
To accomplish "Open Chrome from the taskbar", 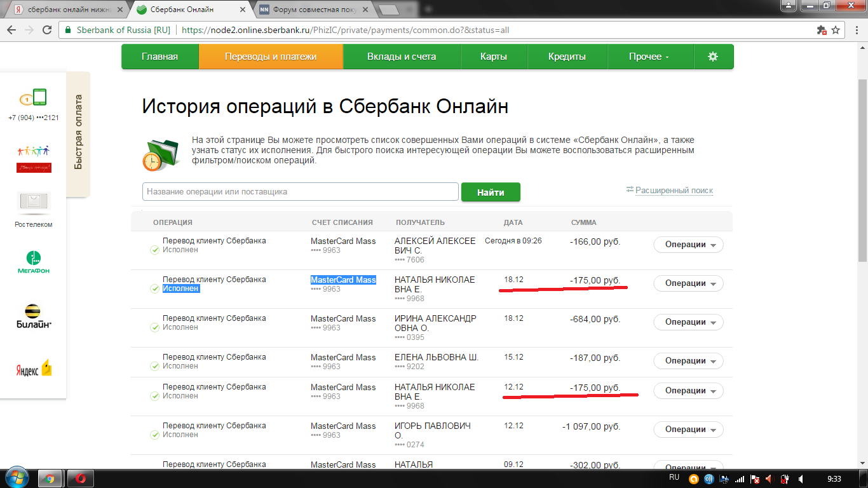I will pyautogui.click(x=50, y=478).
